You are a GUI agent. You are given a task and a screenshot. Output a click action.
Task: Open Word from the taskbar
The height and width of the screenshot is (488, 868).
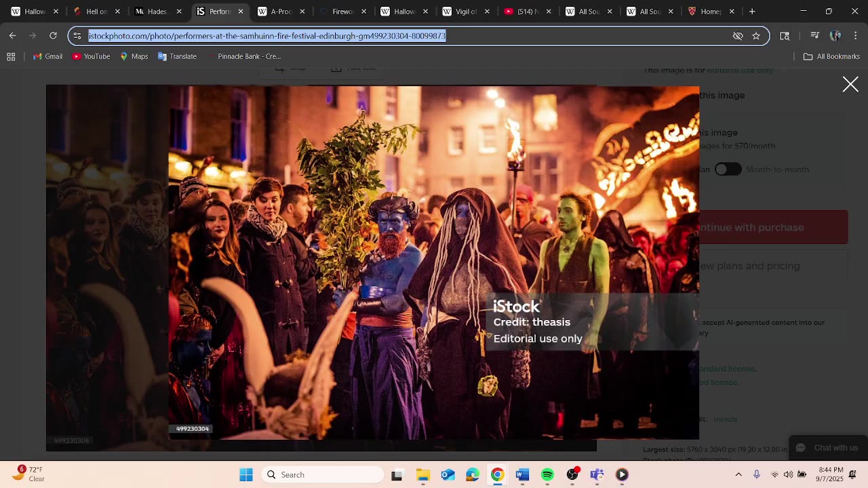pos(522,474)
